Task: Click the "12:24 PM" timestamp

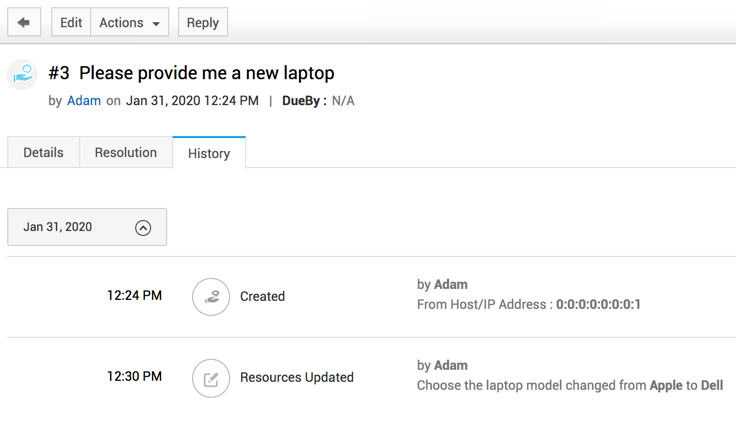Action: pyautogui.click(x=134, y=295)
